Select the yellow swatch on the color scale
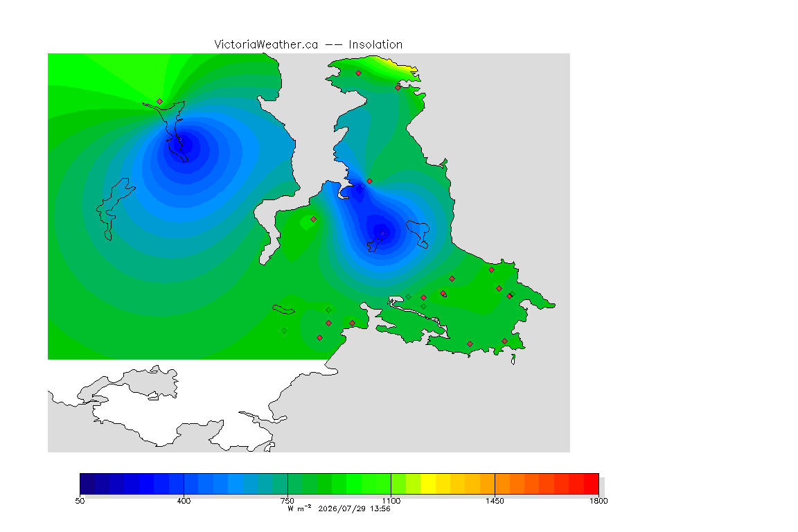The image size is (798, 532). [428, 484]
